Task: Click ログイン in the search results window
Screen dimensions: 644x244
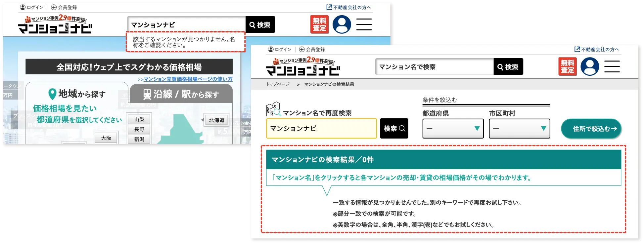Action: tap(280, 49)
